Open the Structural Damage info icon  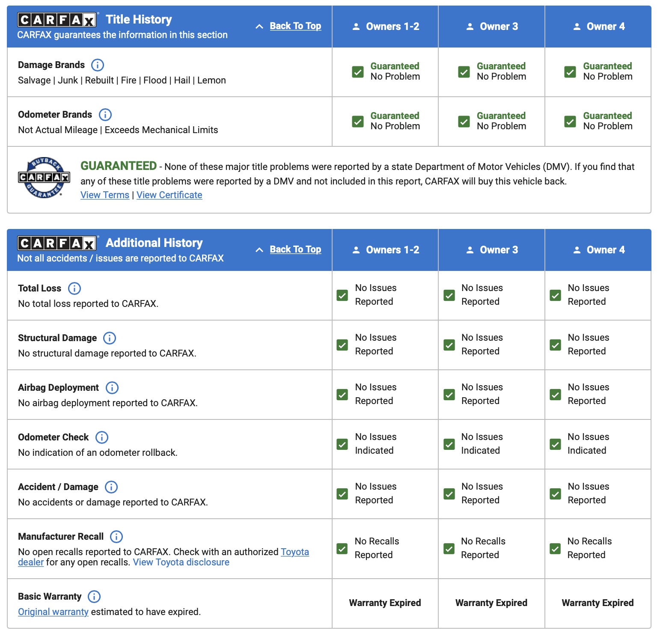[x=110, y=338]
